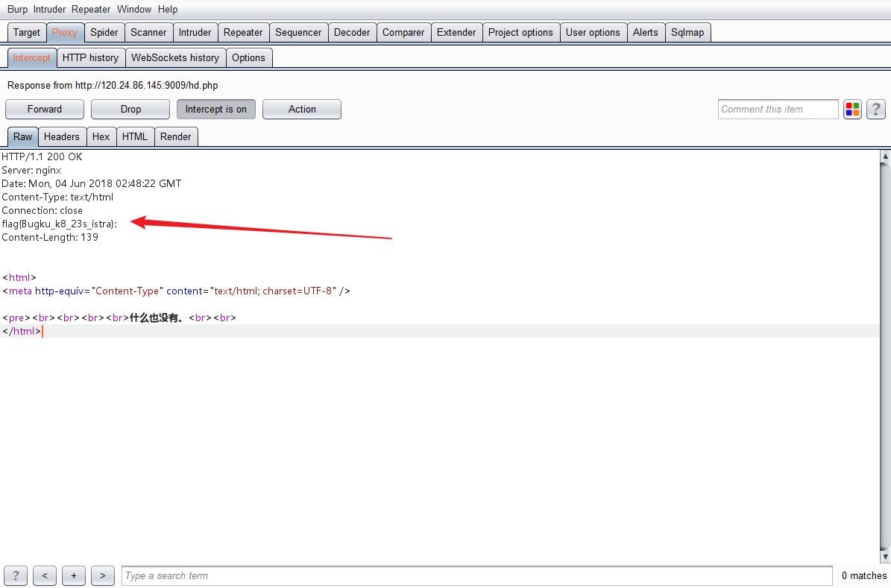Switch to the Sequencer tab
This screenshot has height=588, width=891.
pos(298,32)
